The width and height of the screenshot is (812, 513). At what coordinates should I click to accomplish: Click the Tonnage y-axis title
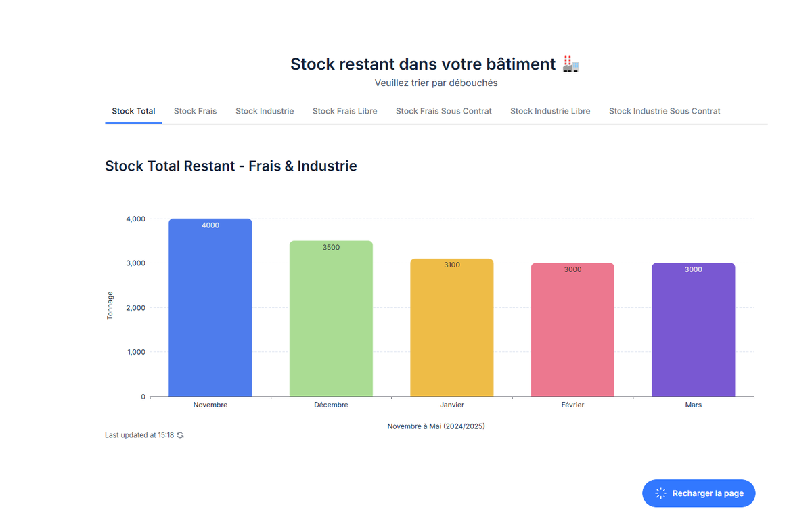point(110,306)
